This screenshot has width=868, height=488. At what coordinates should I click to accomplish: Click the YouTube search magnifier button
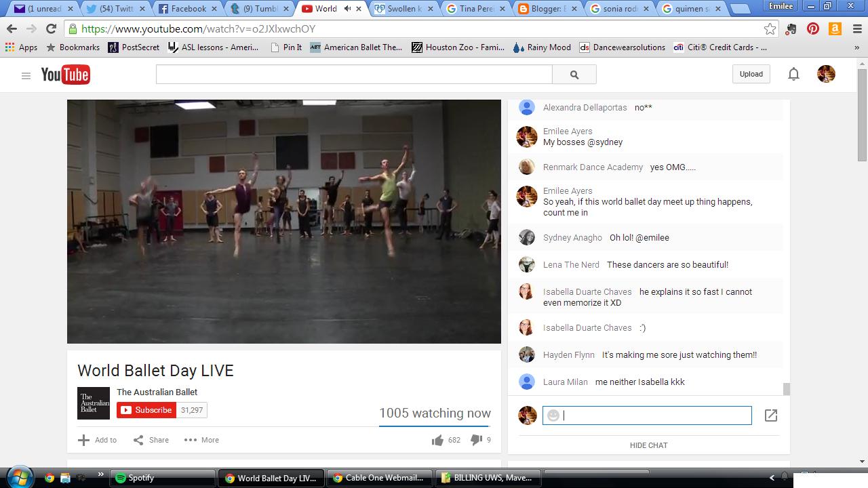(x=574, y=75)
